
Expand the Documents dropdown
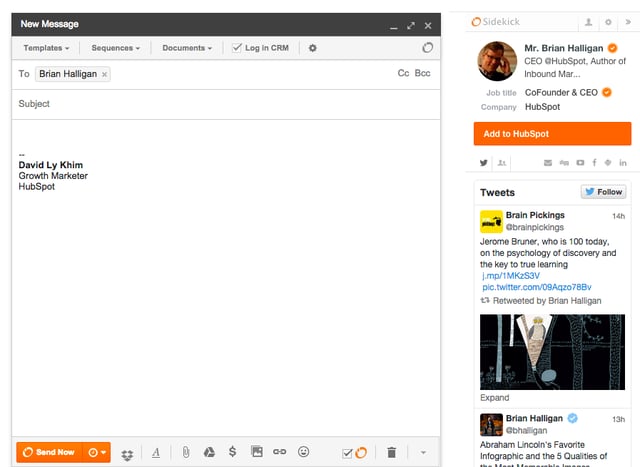187,48
